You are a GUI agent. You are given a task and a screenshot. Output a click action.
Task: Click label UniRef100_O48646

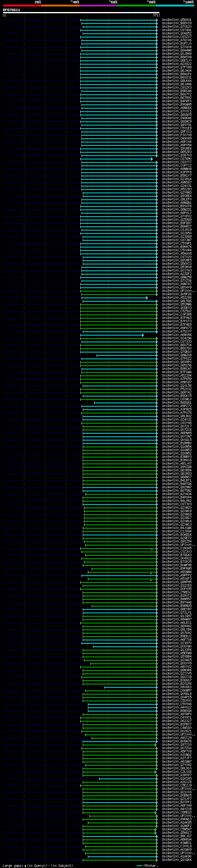(x=177, y=118)
